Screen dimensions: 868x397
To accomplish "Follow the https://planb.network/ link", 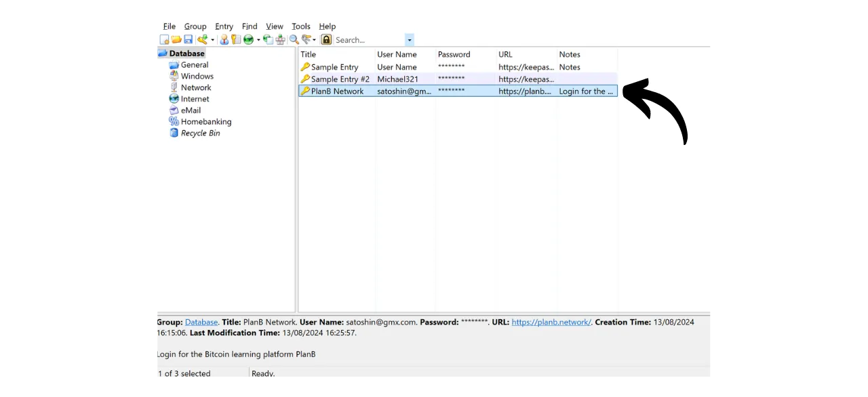I will [551, 322].
